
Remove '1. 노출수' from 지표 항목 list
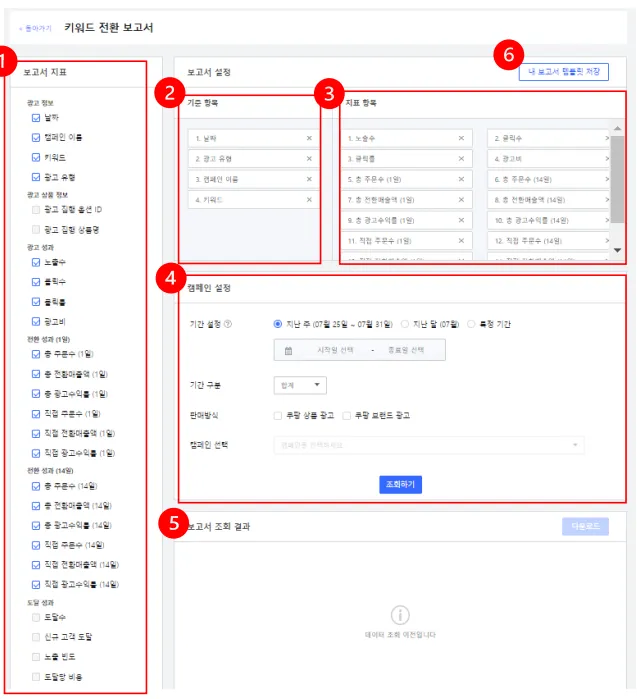click(461, 138)
